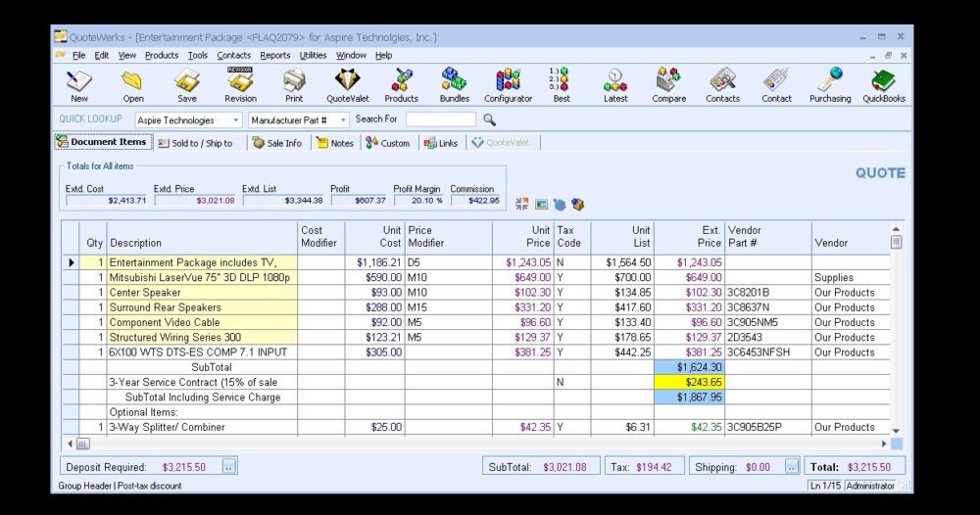Viewport: 980px width, 515px height.
Task: Click the Bundles toolbar icon
Action: [454, 85]
